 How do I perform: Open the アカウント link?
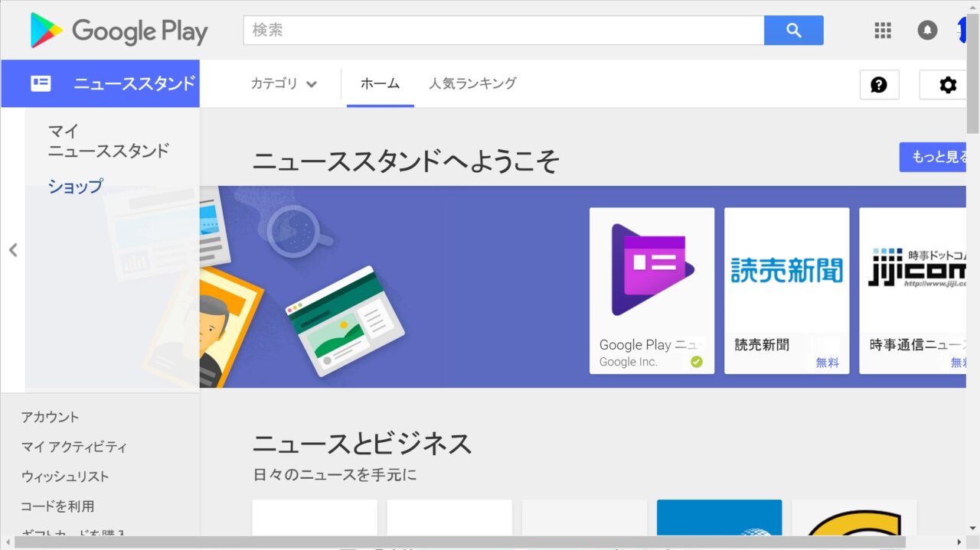pos(50,417)
